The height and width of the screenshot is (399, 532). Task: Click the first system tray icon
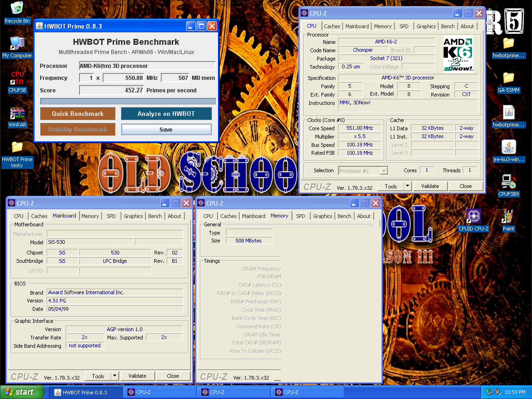click(x=489, y=392)
